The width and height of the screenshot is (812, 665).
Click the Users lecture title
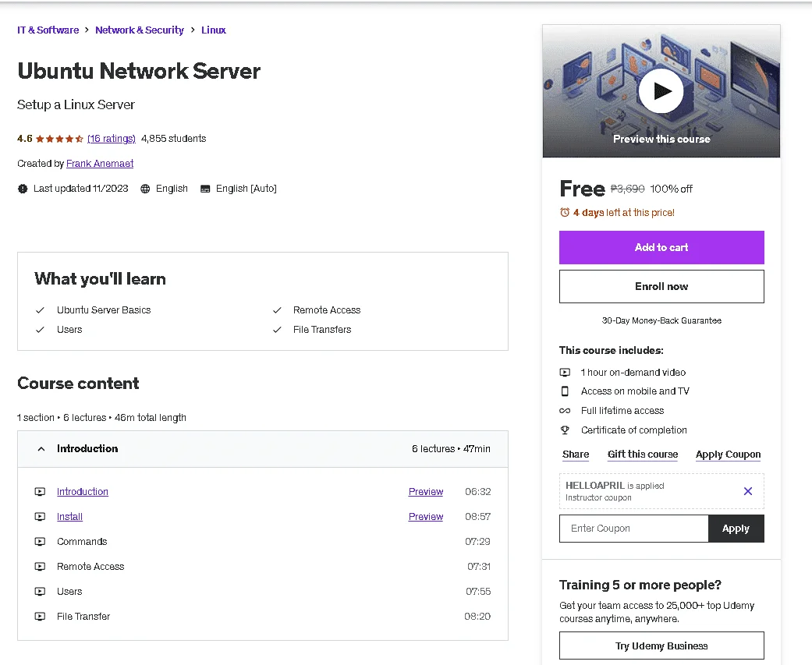69,591
